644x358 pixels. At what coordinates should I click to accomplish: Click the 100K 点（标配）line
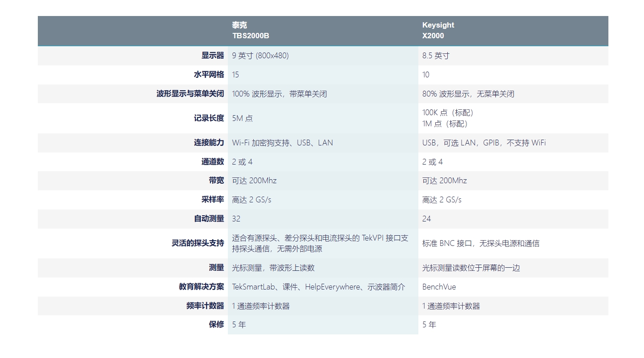coord(448,113)
